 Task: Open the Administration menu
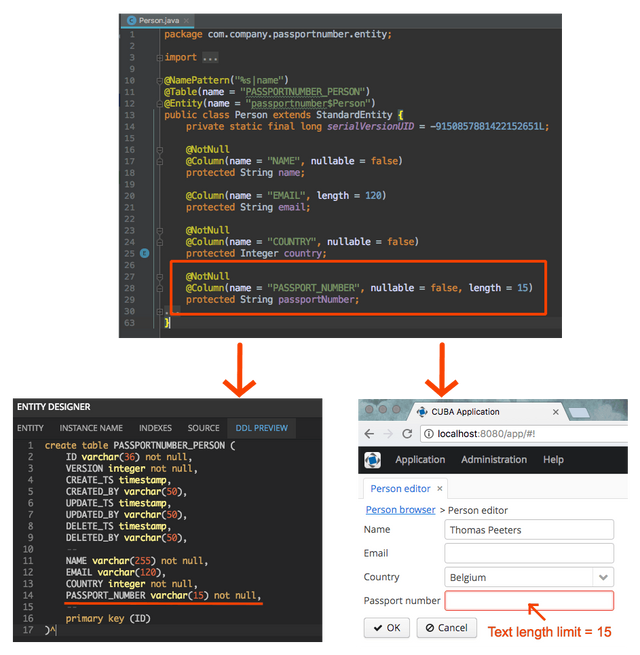pos(494,460)
